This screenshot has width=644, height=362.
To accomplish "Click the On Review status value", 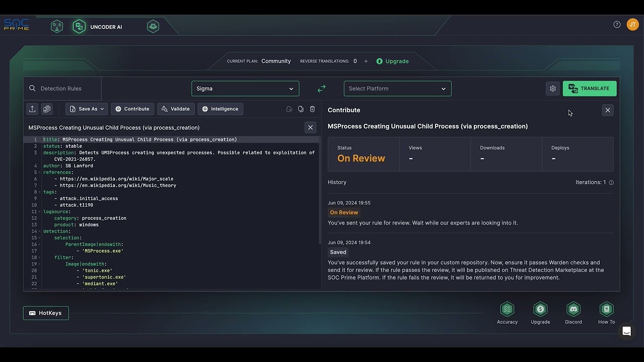I will (361, 158).
